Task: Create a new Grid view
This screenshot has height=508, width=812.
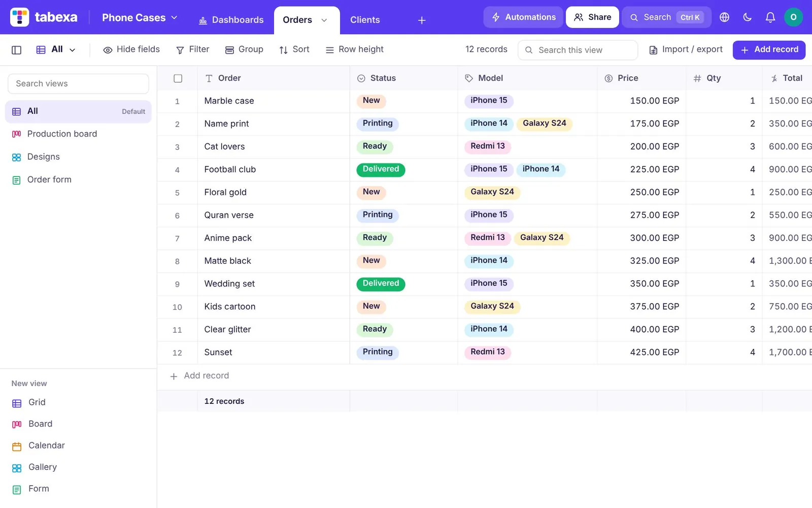Action: click(x=29, y=402)
